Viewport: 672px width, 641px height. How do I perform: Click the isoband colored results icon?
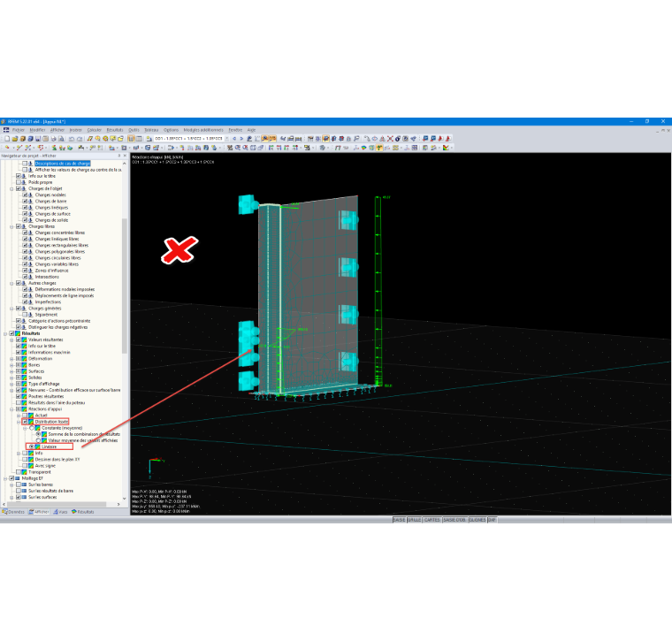click(x=364, y=148)
